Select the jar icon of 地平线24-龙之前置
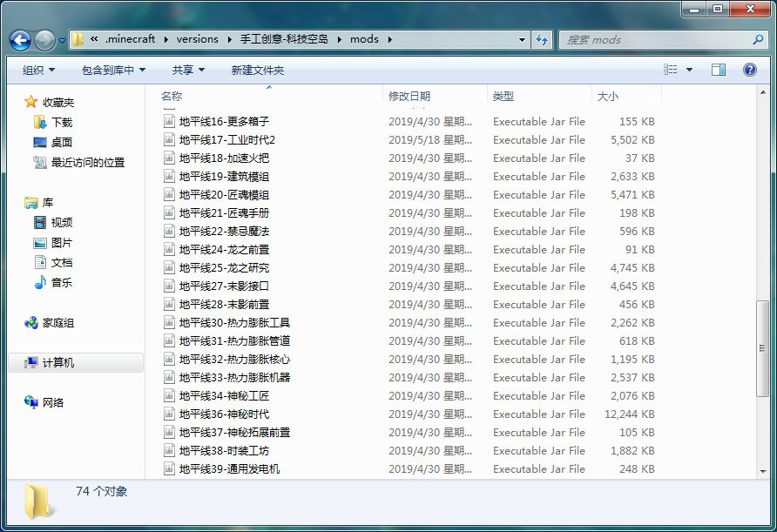 pos(169,250)
